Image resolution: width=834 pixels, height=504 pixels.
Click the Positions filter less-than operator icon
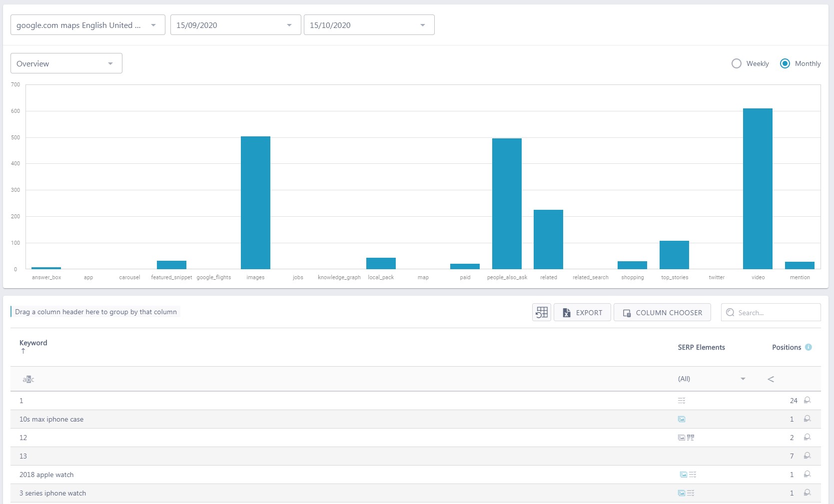[x=771, y=379]
